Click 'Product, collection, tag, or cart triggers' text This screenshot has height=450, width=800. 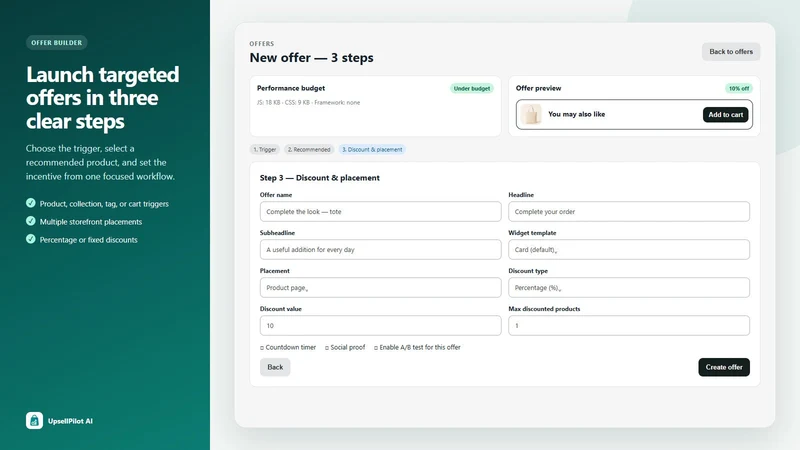coord(104,204)
